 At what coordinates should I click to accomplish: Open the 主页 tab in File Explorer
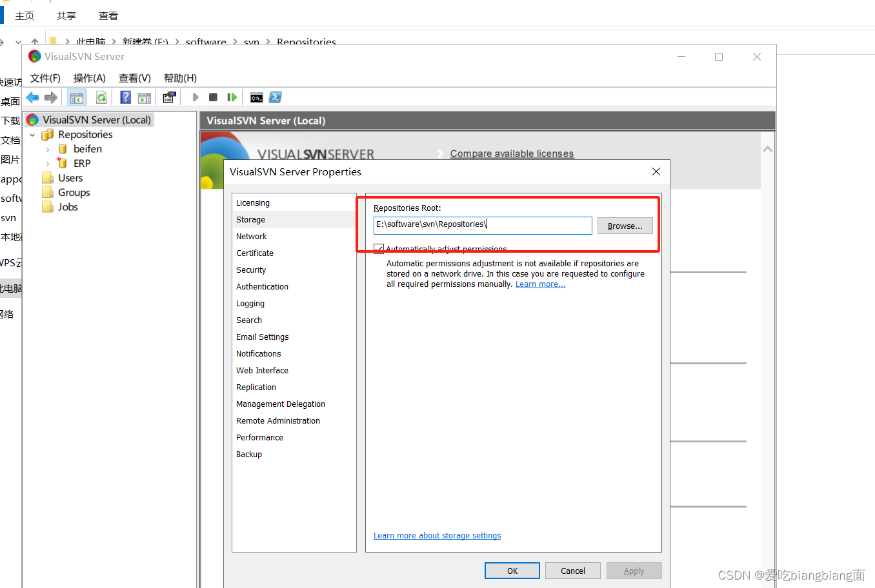[x=25, y=15]
